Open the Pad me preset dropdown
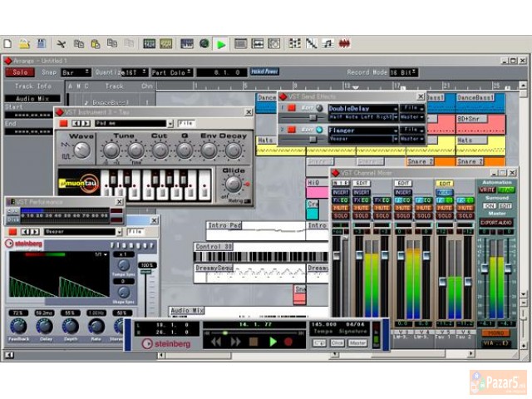The width and height of the screenshot is (532, 399). [x=121, y=124]
